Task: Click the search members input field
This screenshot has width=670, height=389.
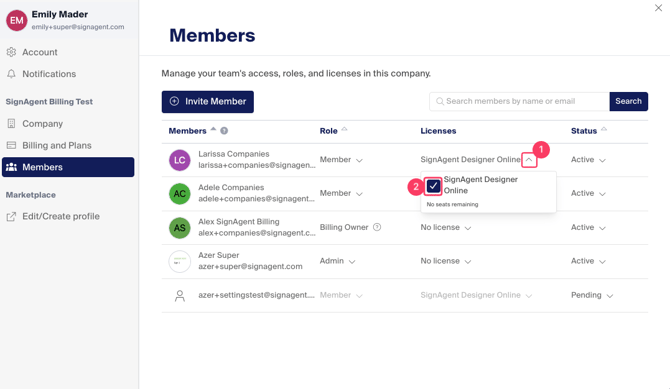Action: click(x=519, y=101)
